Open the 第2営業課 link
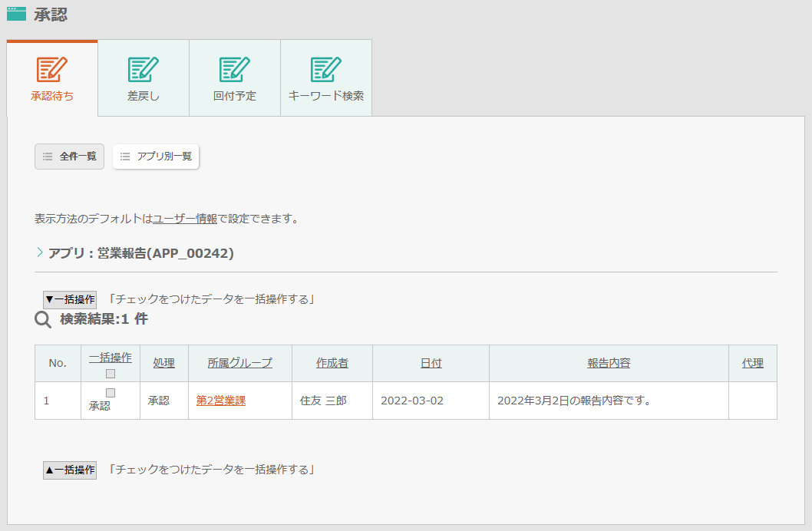 (221, 401)
